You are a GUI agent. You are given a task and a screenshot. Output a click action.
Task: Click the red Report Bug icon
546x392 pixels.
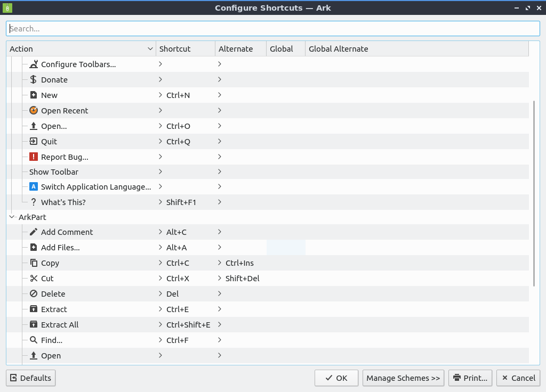click(x=34, y=157)
